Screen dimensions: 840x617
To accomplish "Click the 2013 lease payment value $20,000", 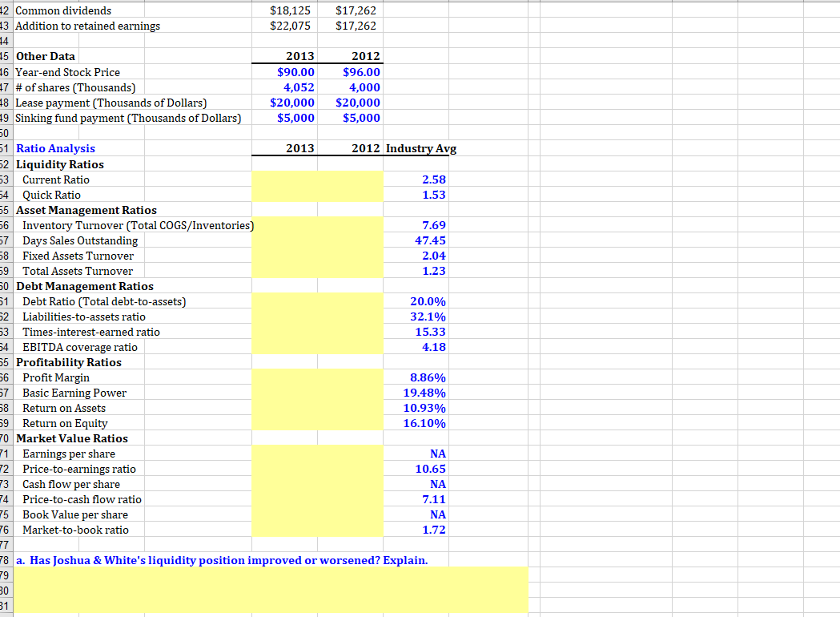I will [292, 103].
